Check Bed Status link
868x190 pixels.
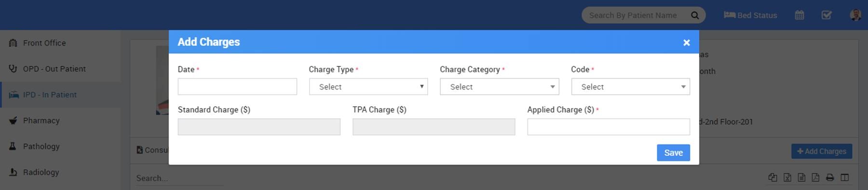(x=750, y=15)
